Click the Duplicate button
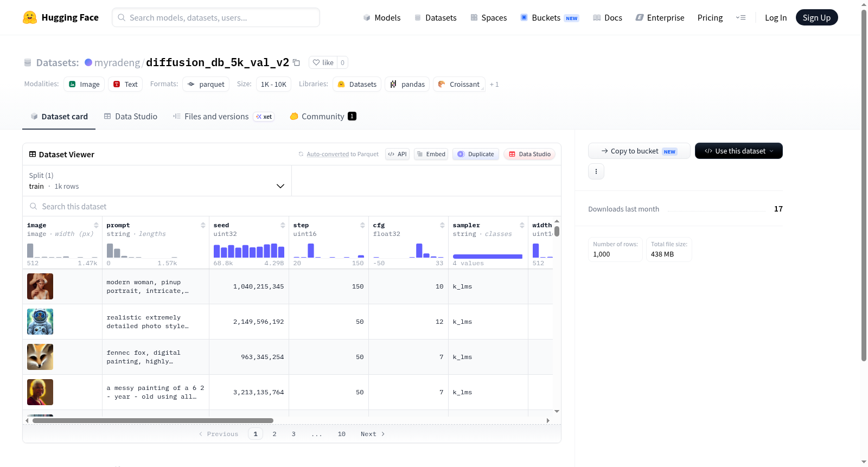Viewport: 868px width, 467px height. point(475,154)
